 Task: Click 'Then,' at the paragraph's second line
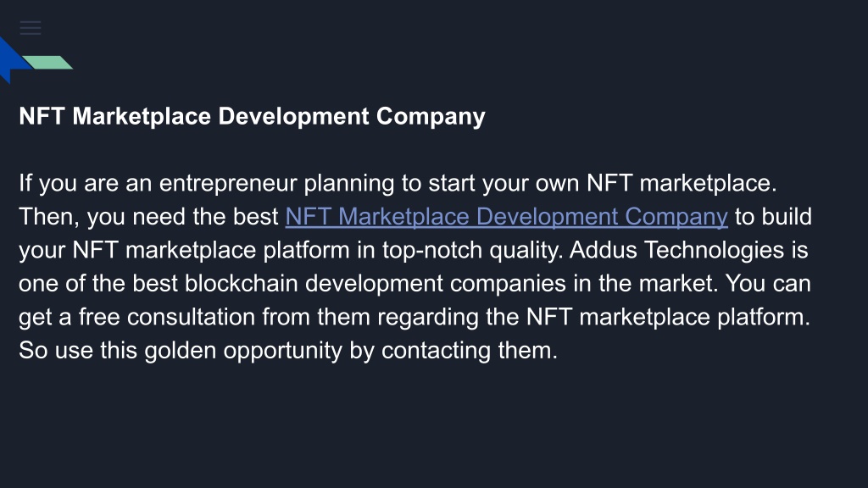tap(49, 217)
